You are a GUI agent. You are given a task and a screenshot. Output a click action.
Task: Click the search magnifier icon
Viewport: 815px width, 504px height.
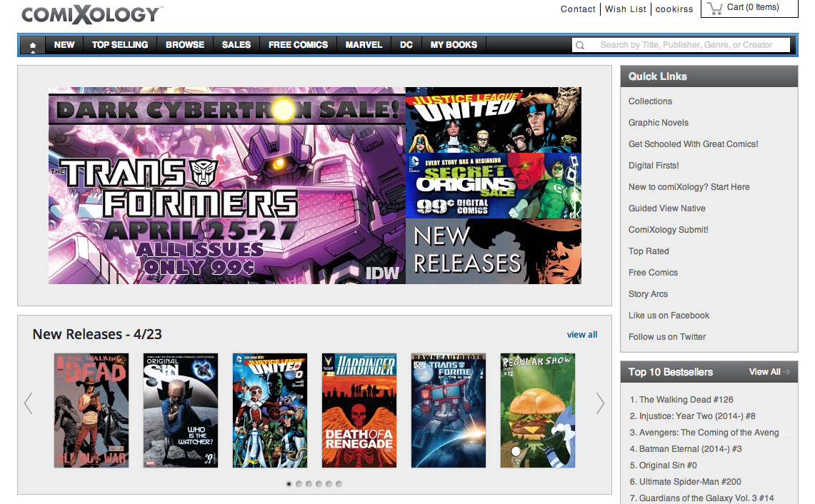click(580, 45)
